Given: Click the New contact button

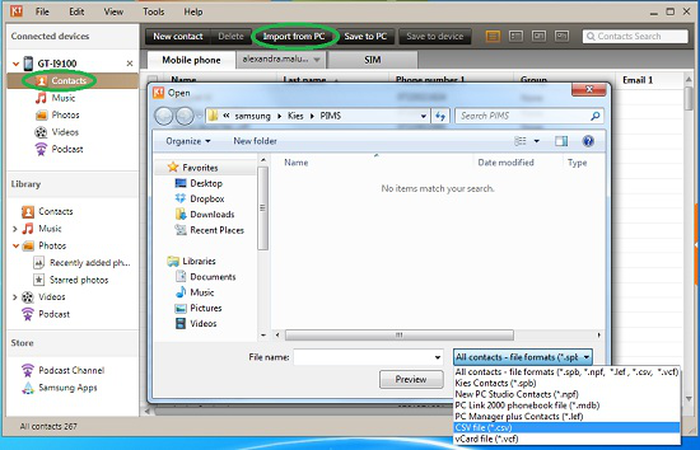Looking at the screenshot, I should pos(178,36).
